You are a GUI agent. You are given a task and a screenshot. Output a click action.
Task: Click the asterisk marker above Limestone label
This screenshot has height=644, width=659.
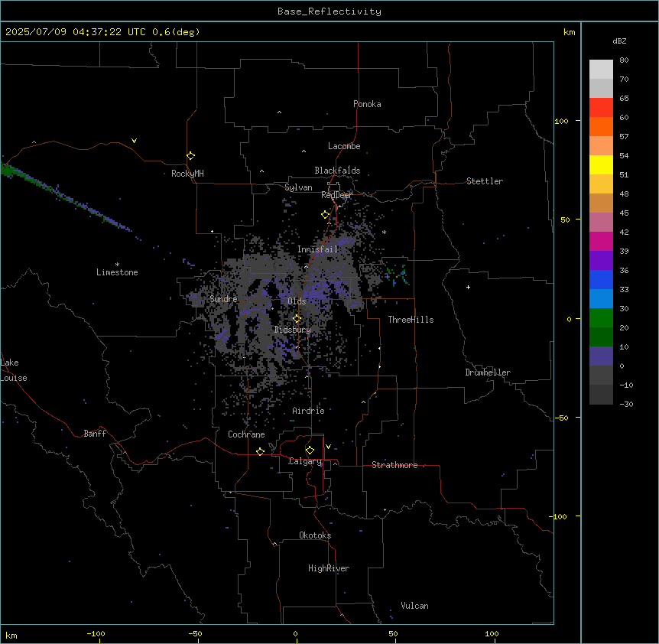[x=117, y=265]
